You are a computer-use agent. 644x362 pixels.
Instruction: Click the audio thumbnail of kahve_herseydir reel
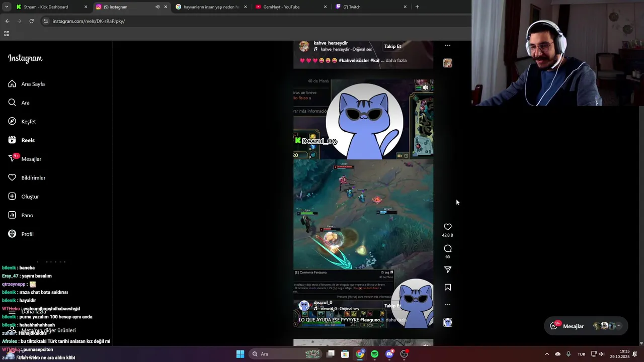(x=447, y=63)
